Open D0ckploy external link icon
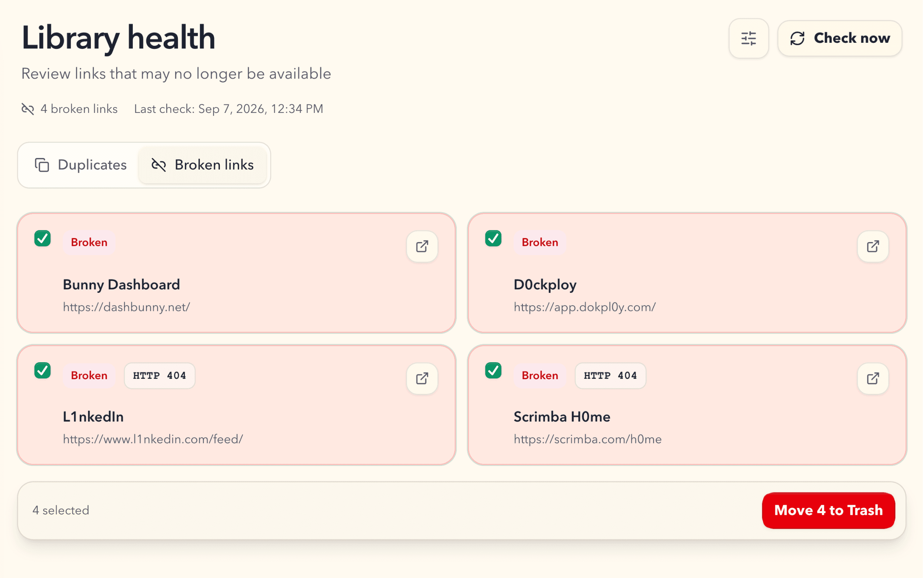This screenshot has height=578, width=924. tap(873, 247)
